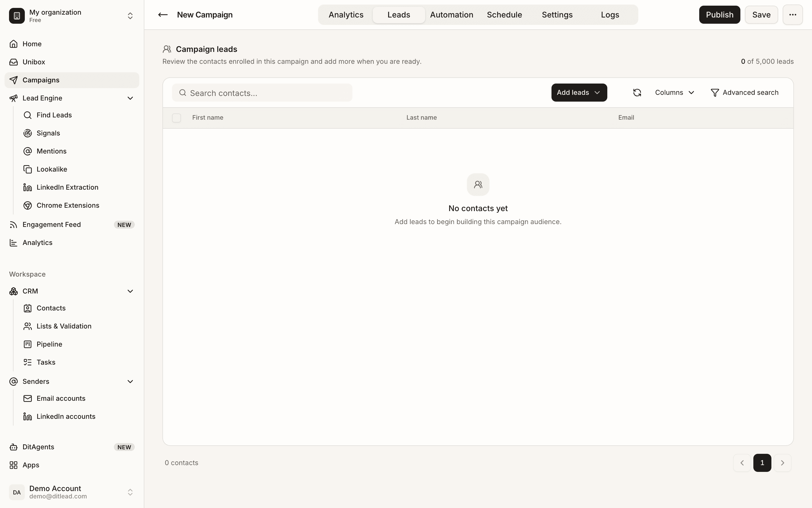The image size is (812, 508).
Task: Toggle the select-all checkbox in table header
Action: tap(176, 118)
